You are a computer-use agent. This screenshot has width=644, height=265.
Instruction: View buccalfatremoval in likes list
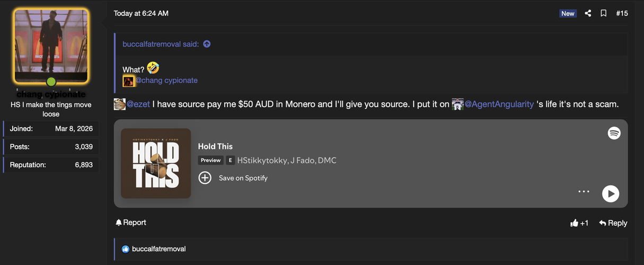pyautogui.click(x=159, y=249)
